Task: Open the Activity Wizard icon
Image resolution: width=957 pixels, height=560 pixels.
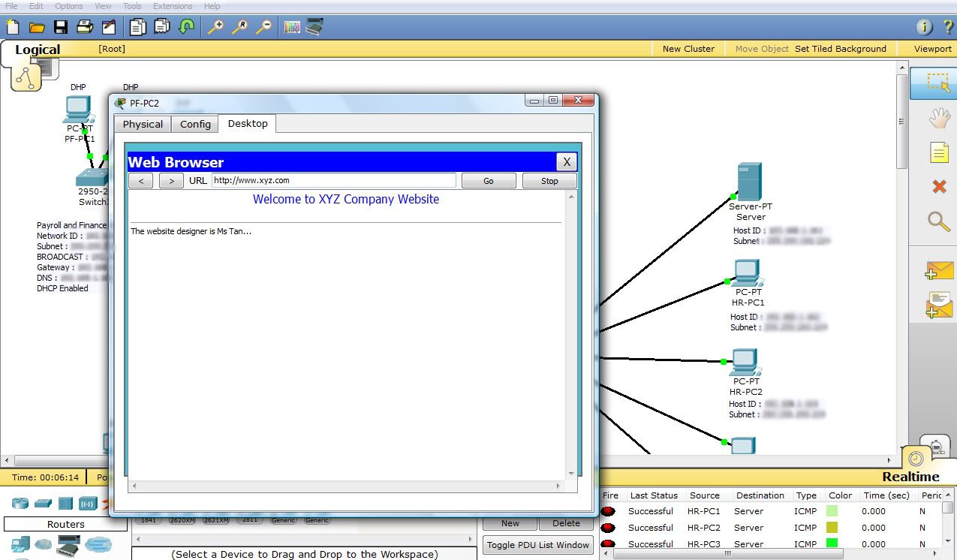Action: (x=109, y=28)
